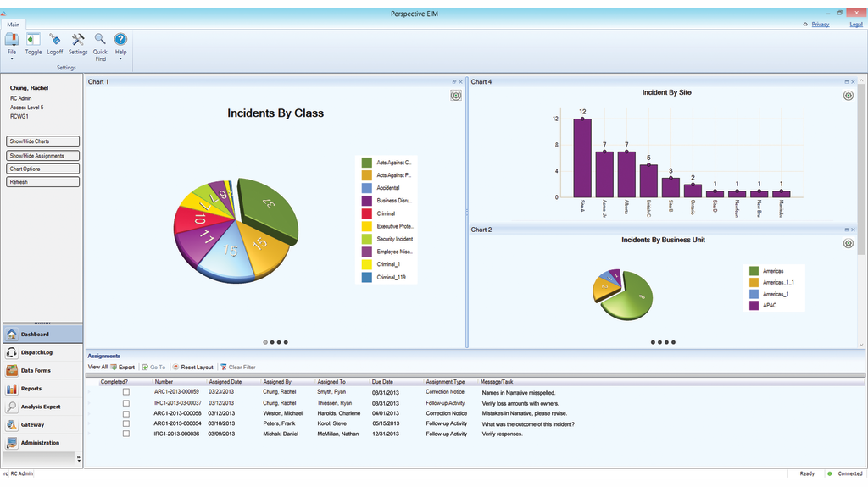The height and width of the screenshot is (487, 868).
Task: Click first page dot under Chart 1
Action: click(x=265, y=342)
